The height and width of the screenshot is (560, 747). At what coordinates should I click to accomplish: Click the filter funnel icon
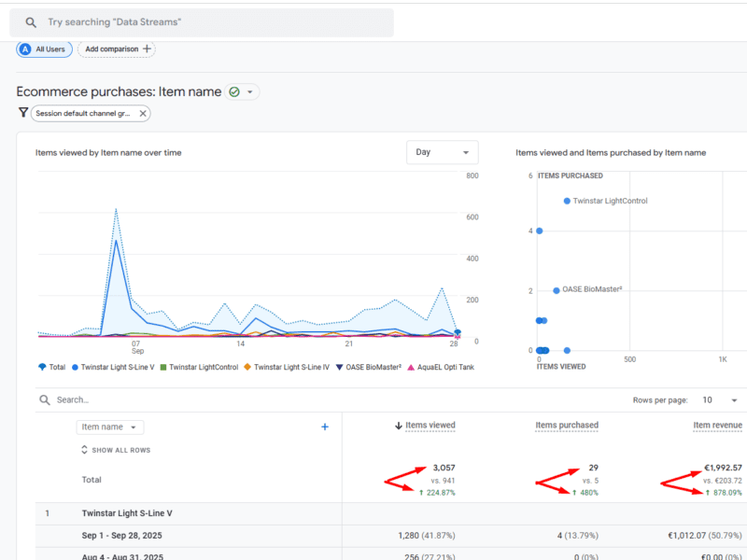tap(23, 113)
